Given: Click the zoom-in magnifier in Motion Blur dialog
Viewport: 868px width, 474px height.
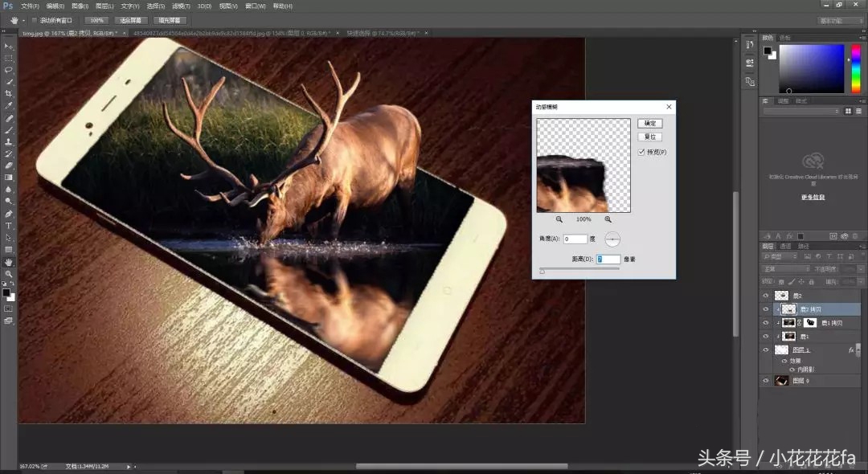Looking at the screenshot, I should click(x=608, y=219).
